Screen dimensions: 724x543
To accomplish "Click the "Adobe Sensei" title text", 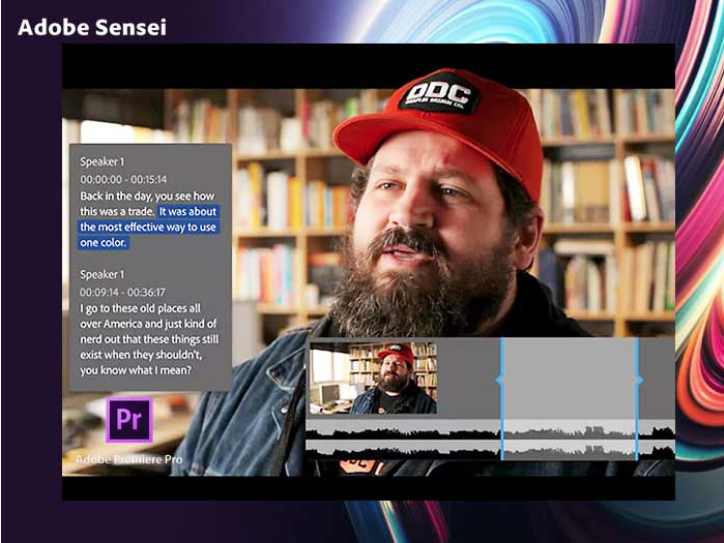I will (92, 27).
